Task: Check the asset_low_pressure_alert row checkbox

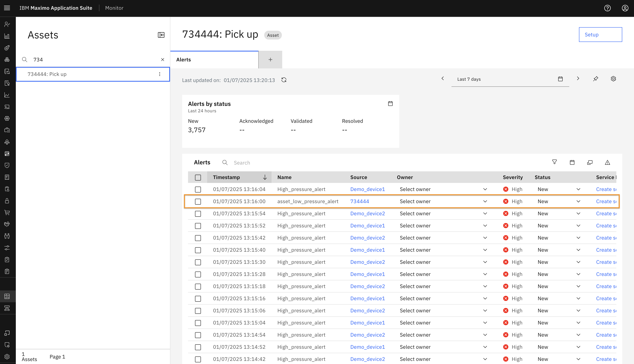Action: point(198,201)
